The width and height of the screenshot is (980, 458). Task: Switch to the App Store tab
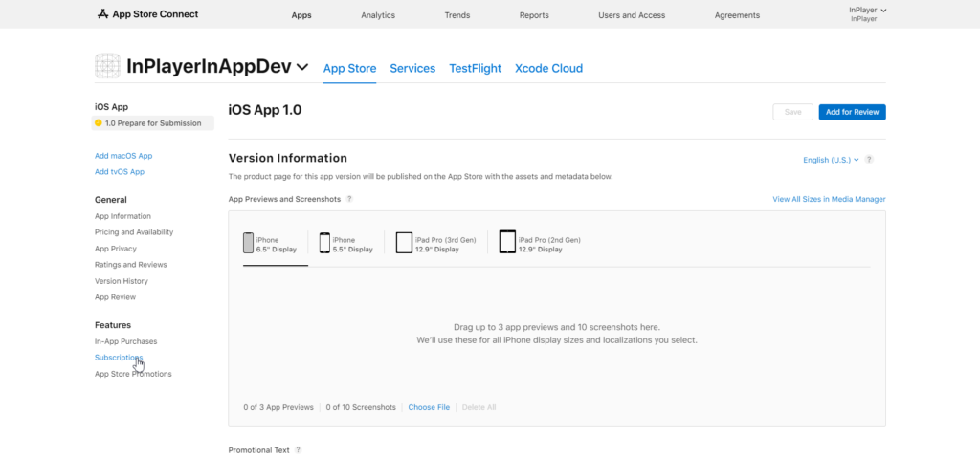(350, 69)
